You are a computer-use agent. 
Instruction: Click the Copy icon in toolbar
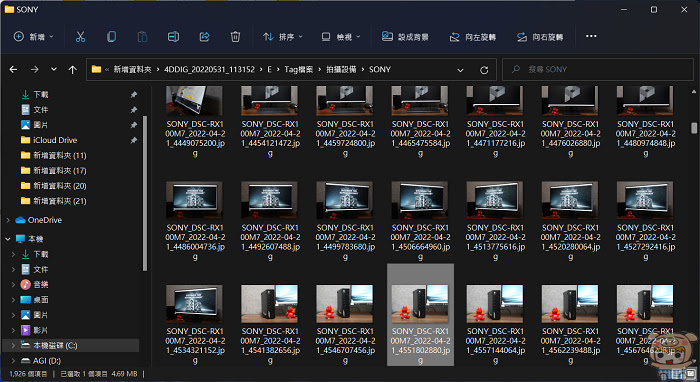111,37
